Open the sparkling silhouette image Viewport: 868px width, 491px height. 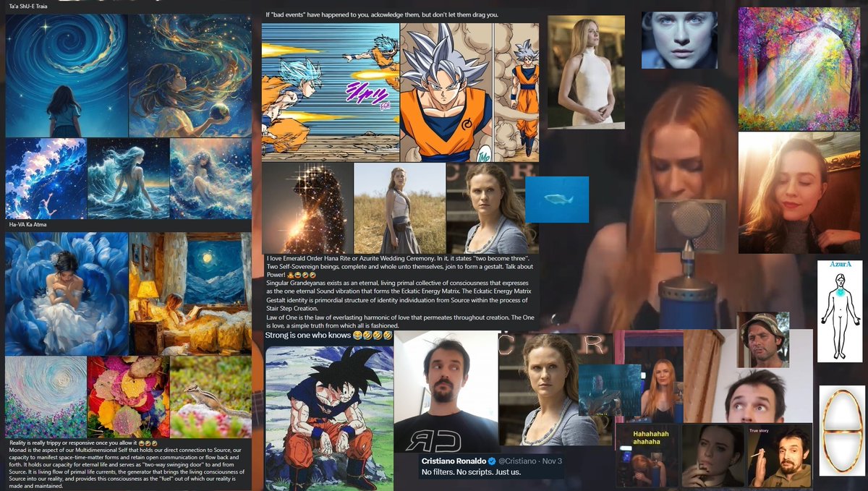(x=307, y=208)
